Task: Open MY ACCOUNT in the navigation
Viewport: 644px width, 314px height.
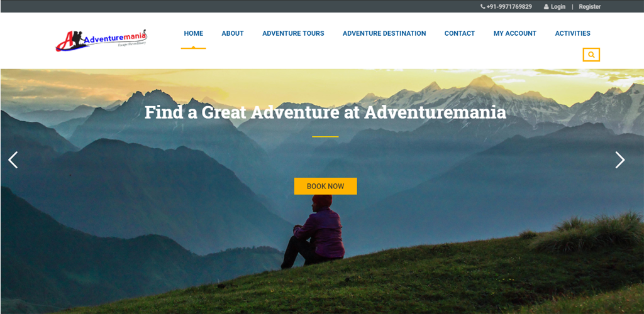Action: (x=515, y=34)
